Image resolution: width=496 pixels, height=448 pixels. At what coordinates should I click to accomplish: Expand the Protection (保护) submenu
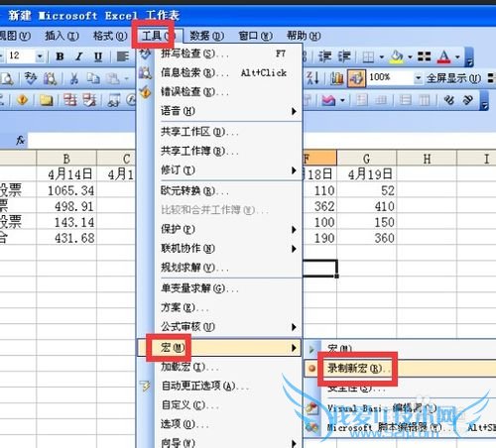220,229
